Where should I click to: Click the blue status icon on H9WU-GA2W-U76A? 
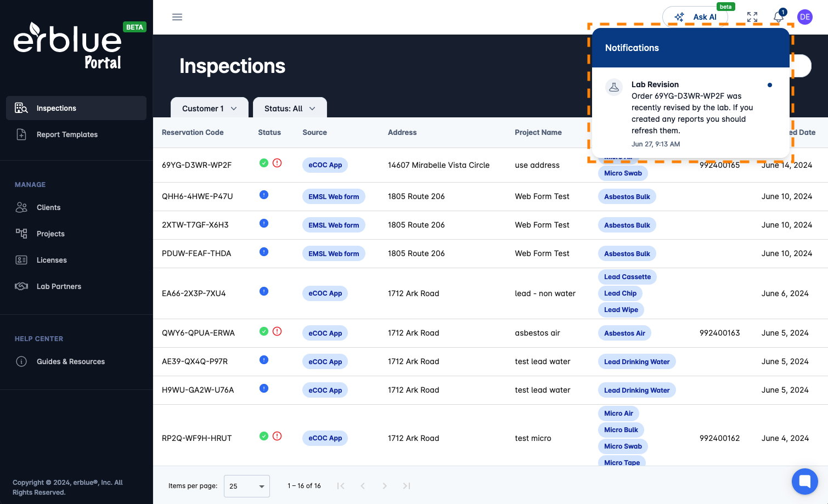click(x=264, y=388)
